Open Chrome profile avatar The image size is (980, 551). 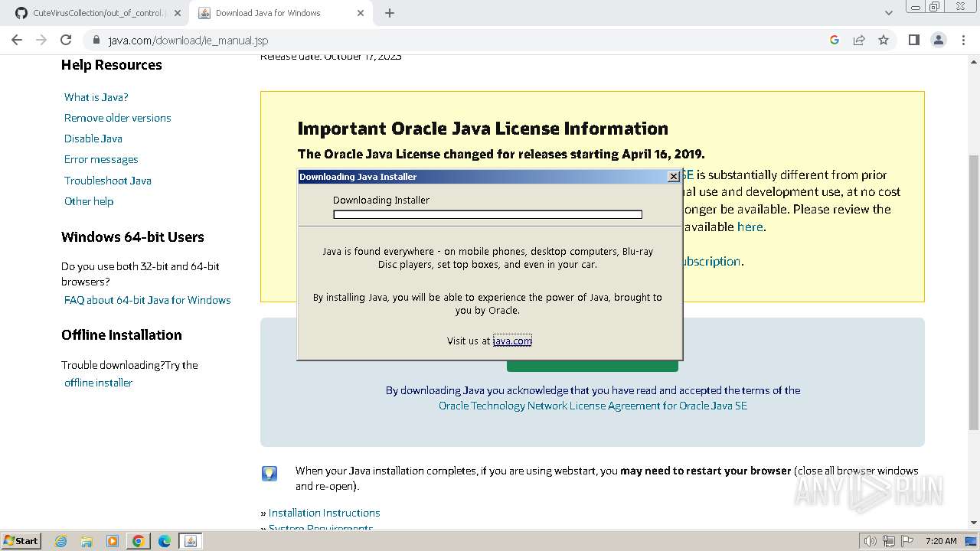(939, 40)
